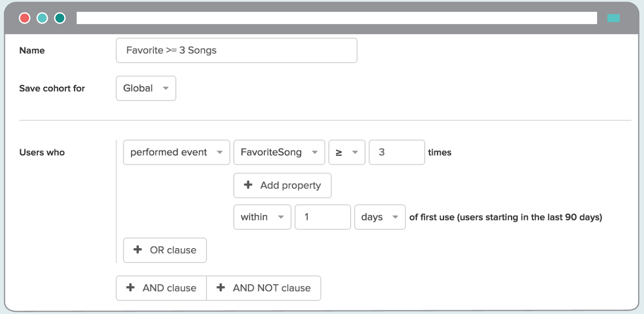Expand the performed event dropdown

(176, 152)
